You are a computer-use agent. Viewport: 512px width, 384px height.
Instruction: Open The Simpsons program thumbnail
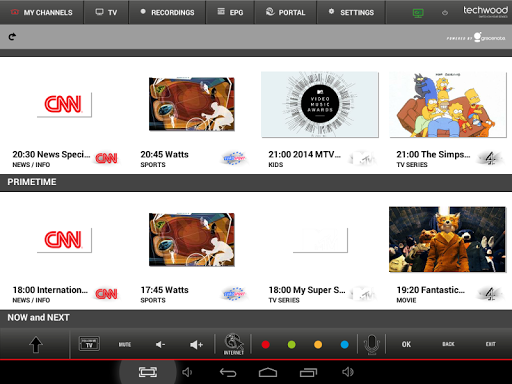(x=448, y=104)
